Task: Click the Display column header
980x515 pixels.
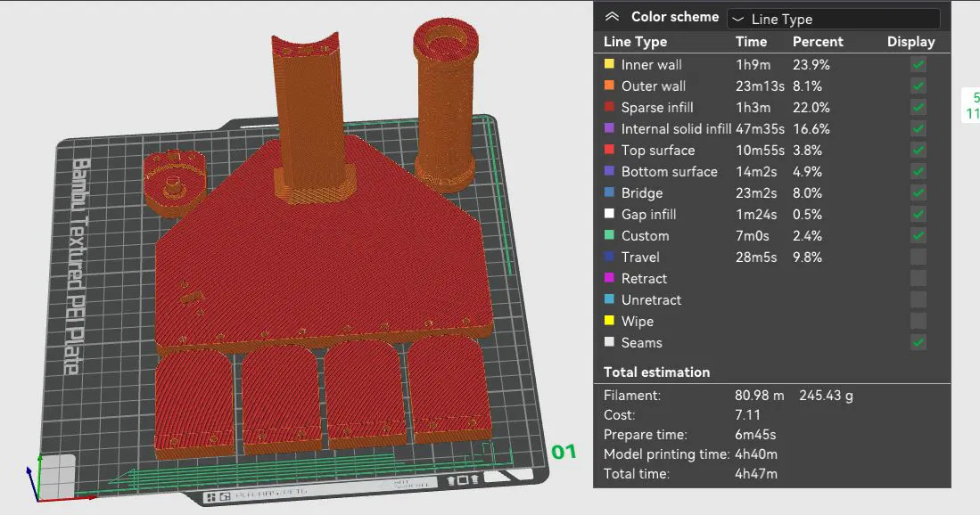Action: pos(910,42)
